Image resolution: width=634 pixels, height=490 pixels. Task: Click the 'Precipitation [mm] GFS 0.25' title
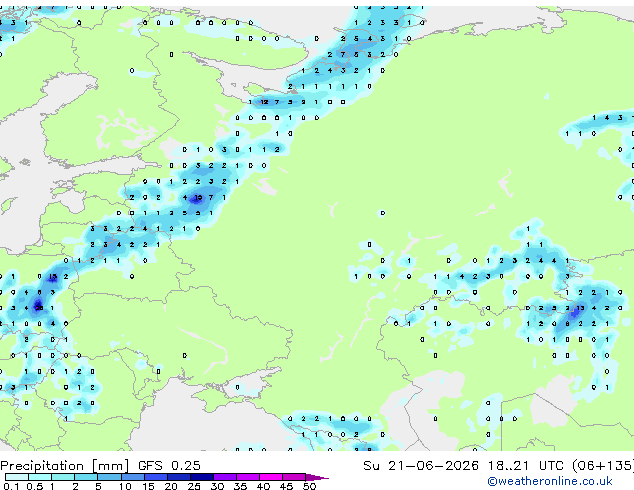coord(100,466)
